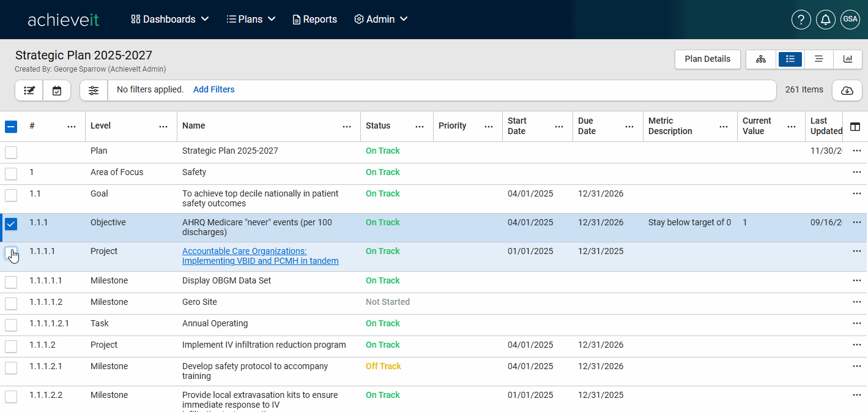Switch to the compact lines view icon
The image size is (868, 412).
coord(818,59)
